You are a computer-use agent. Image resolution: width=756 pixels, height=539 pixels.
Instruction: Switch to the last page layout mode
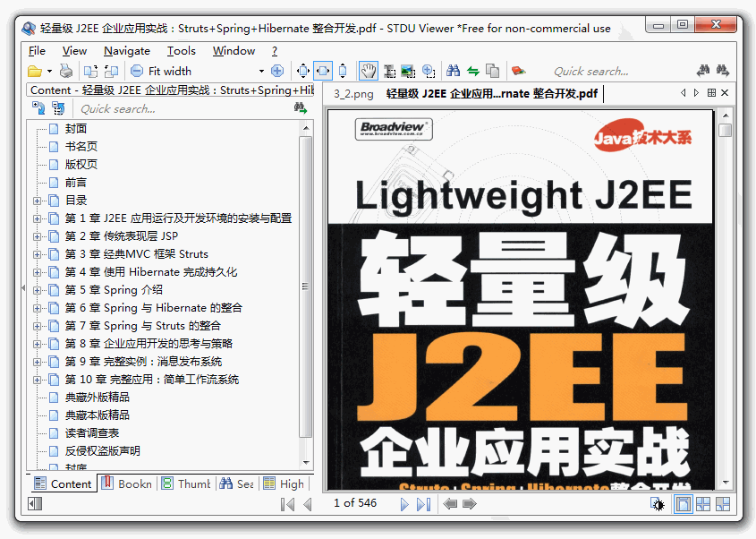pos(723,504)
